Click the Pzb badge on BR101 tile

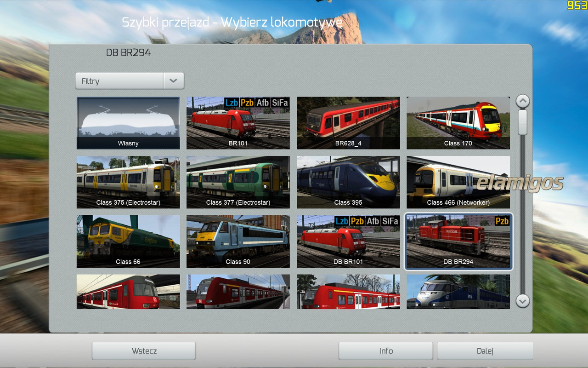coord(247,103)
